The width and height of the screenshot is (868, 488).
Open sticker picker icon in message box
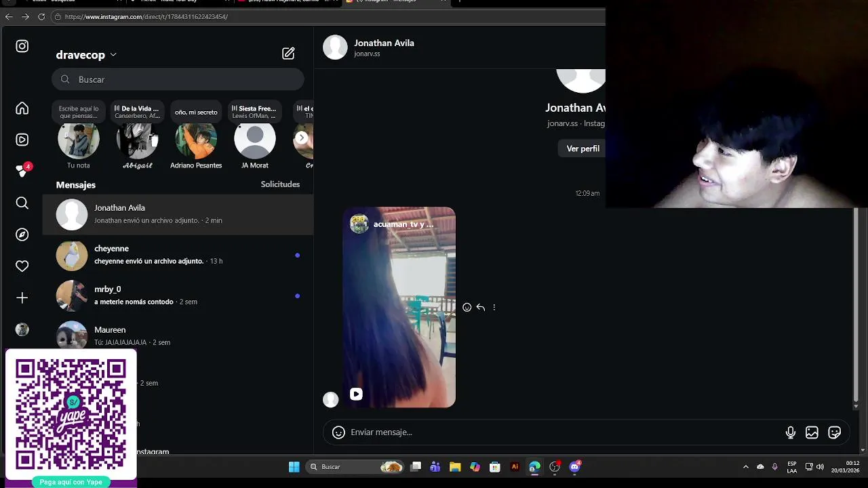[x=834, y=432]
